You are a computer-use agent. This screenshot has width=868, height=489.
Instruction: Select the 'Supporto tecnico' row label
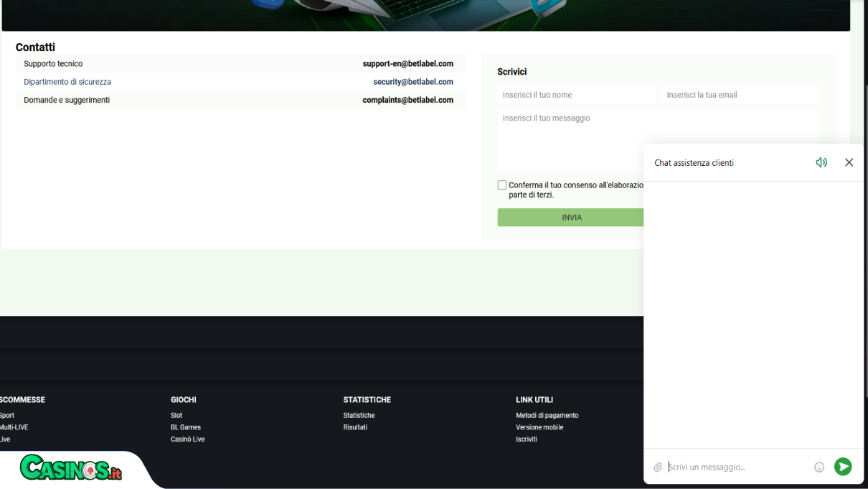tap(53, 64)
